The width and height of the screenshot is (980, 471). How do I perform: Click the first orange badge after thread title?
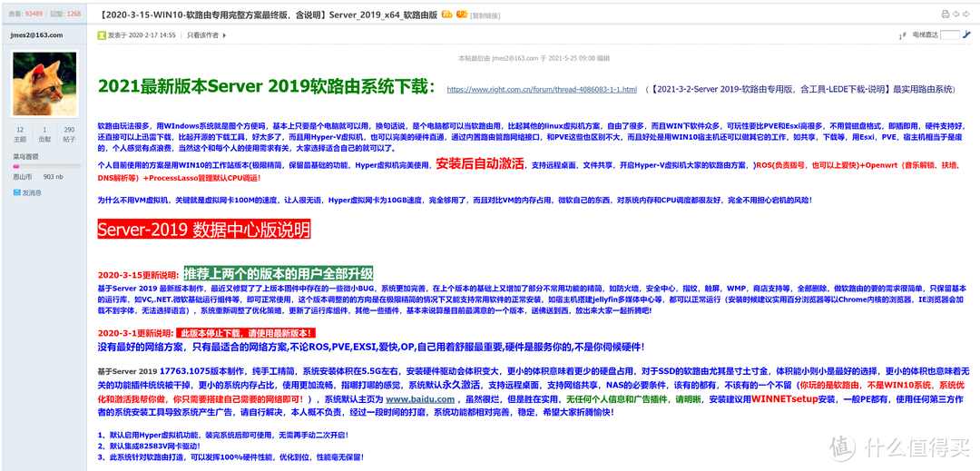(446, 13)
